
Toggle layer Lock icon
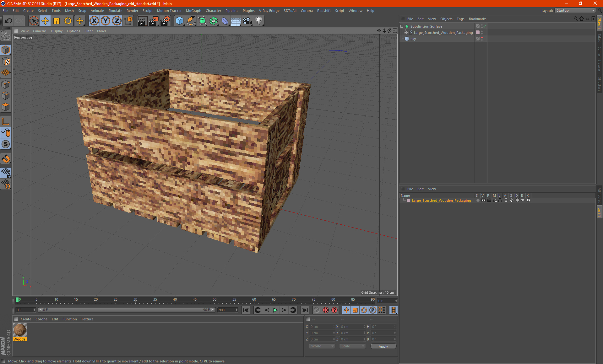500,200
